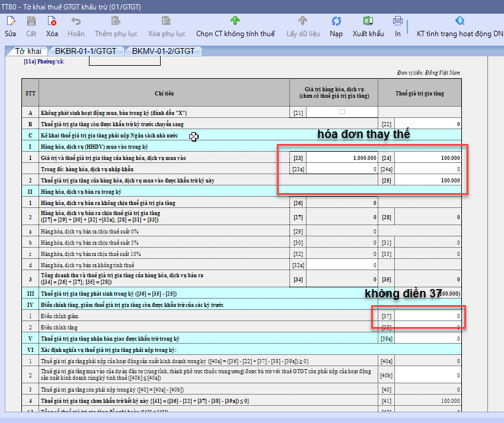This screenshot has width=504, height=423.
Task: Click the Sửa edit icon
Action: (x=10, y=21)
